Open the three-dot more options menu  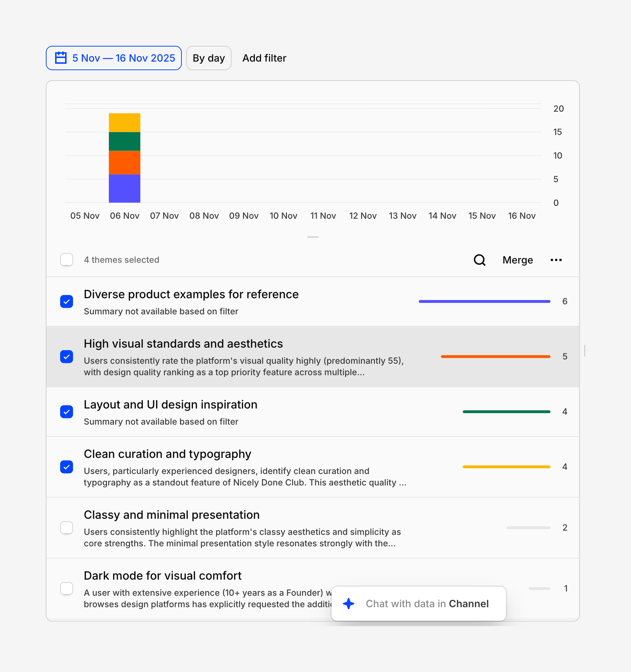click(x=556, y=260)
